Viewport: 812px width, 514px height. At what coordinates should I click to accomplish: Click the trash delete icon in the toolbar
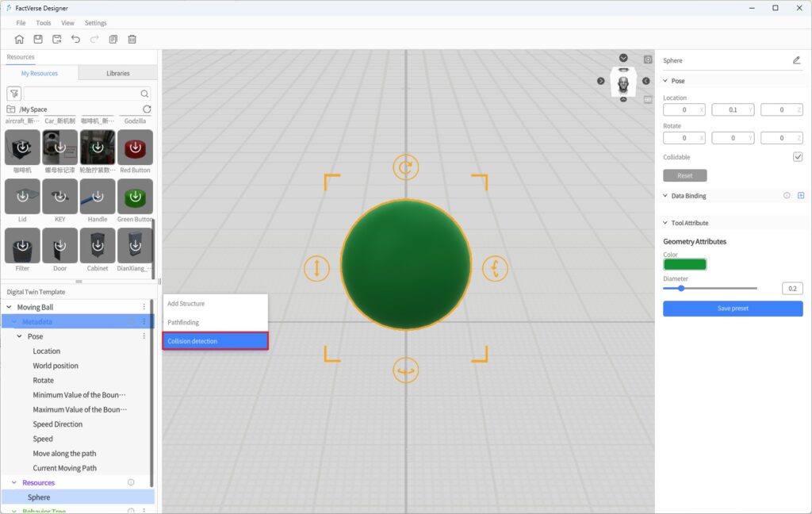(132, 39)
